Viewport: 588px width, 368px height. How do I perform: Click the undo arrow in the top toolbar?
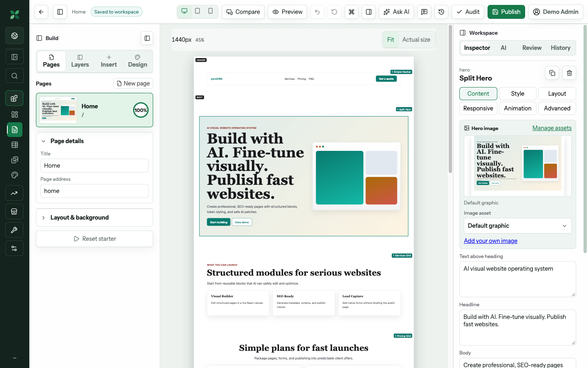point(317,12)
